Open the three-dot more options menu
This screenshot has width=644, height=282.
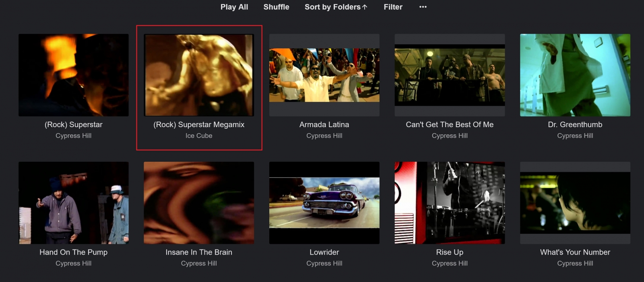(423, 7)
